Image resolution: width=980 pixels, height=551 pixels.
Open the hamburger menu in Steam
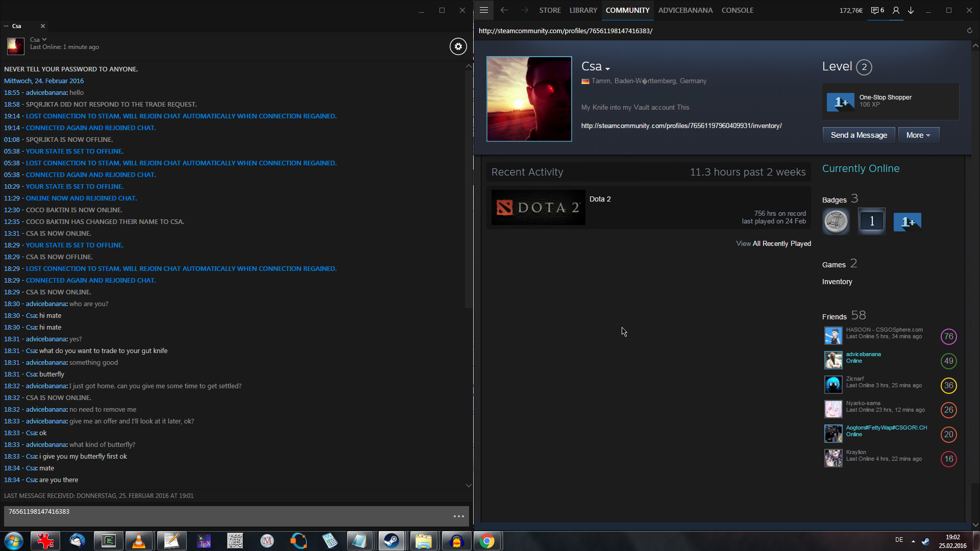click(484, 10)
